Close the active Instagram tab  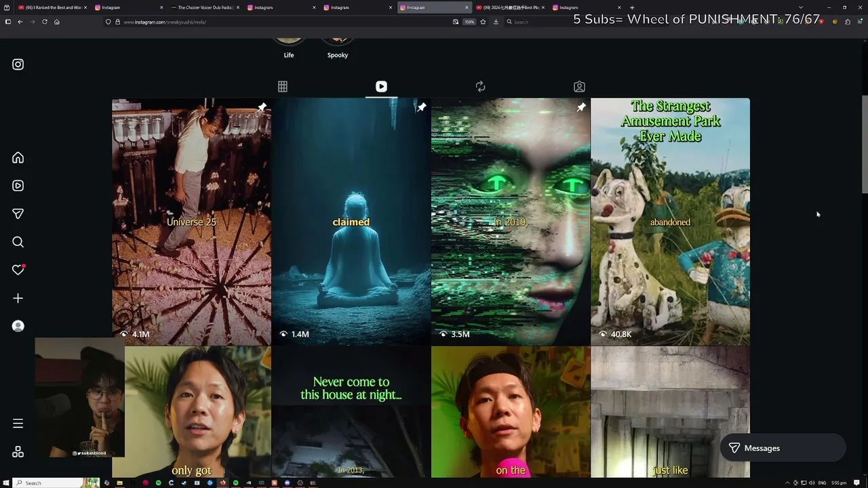coord(467,7)
